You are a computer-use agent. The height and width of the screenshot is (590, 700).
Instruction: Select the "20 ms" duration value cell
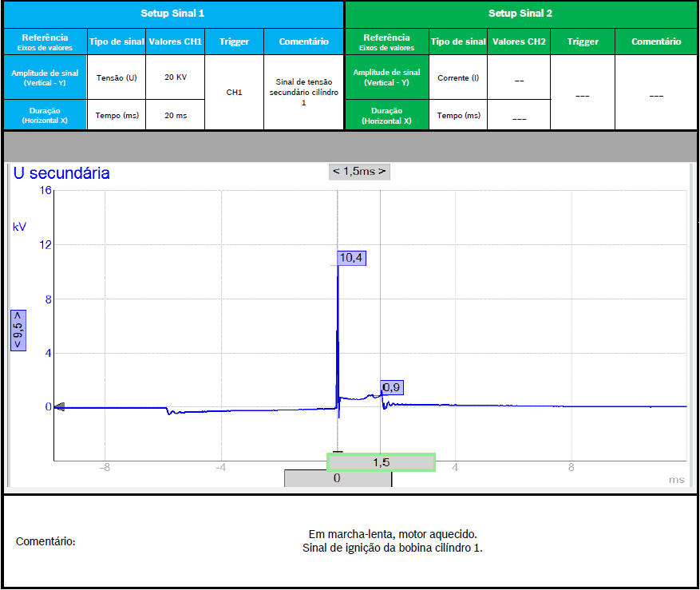pyautogui.click(x=175, y=116)
